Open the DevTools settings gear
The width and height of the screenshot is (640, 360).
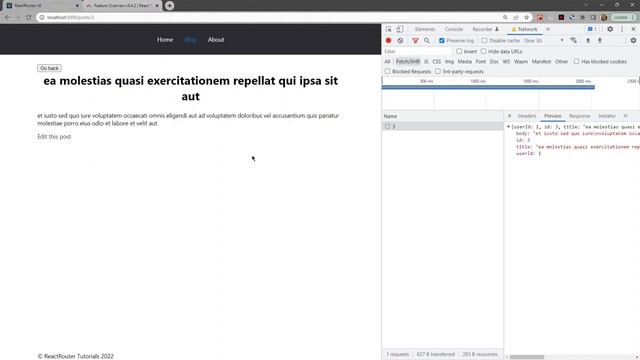pos(610,29)
